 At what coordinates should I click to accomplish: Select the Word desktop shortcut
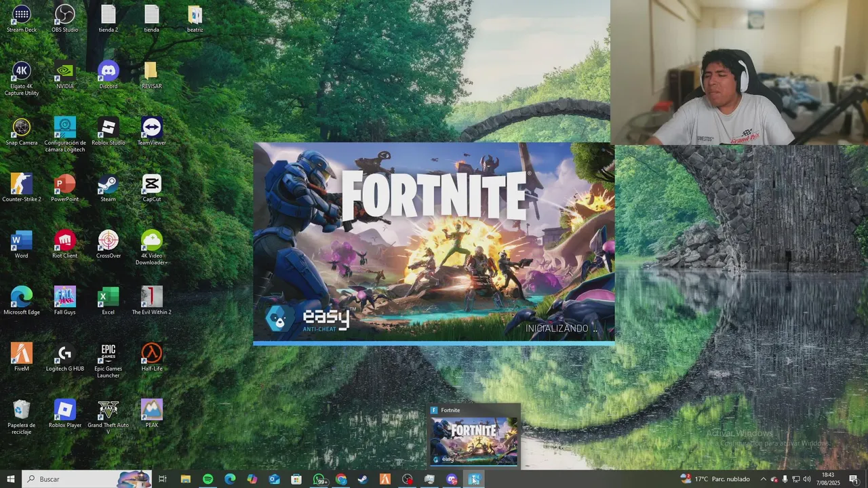pyautogui.click(x=22, y=245)
